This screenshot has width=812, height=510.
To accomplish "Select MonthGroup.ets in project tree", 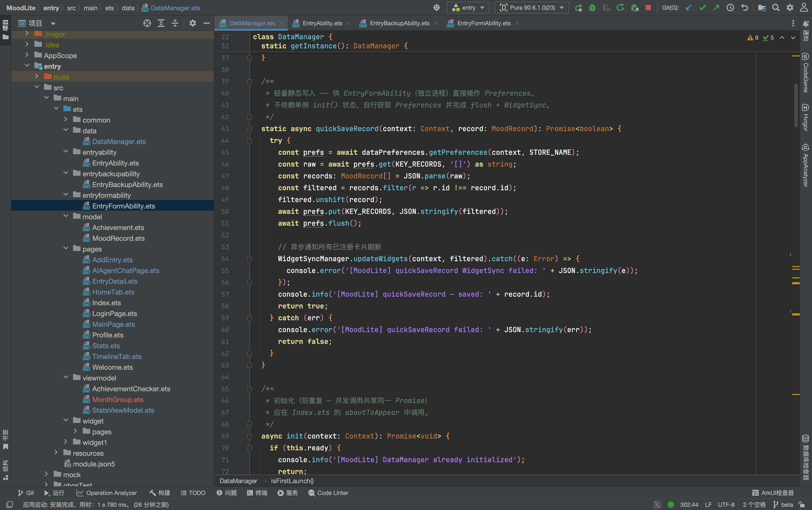I will click(118, 399).
